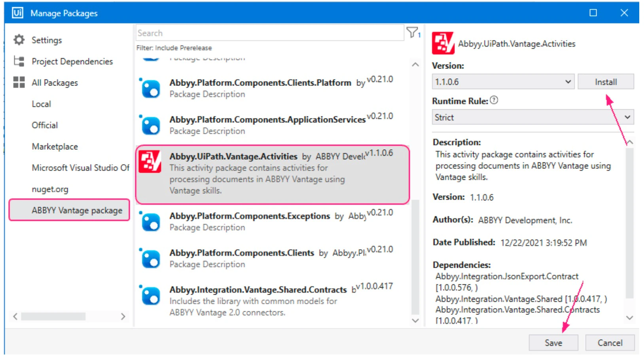The height and width of the screenshot is (362, 644).
Task: Save the package changes
Action: click(553, 343)
